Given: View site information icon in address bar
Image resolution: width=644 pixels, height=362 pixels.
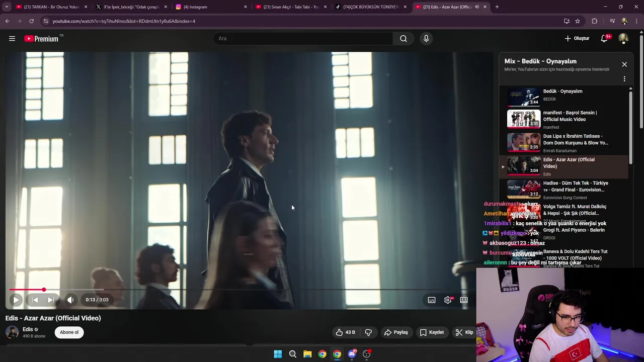Looking at the screenshot, I should click(x=46, y=21).
